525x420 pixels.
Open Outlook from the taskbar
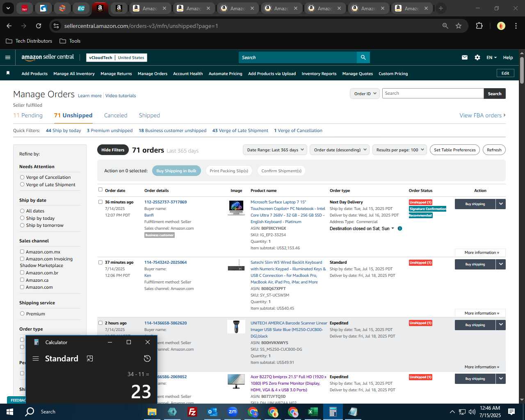(212, 412)
